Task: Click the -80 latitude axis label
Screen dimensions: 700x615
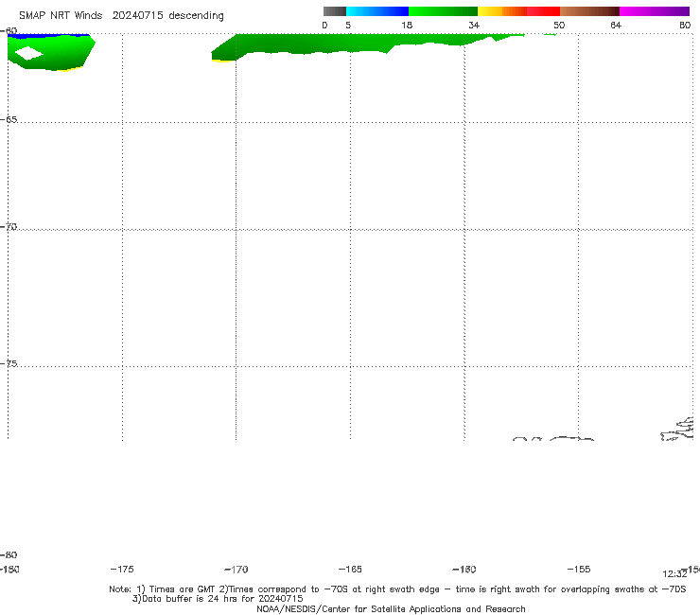Action: [9, 554]
